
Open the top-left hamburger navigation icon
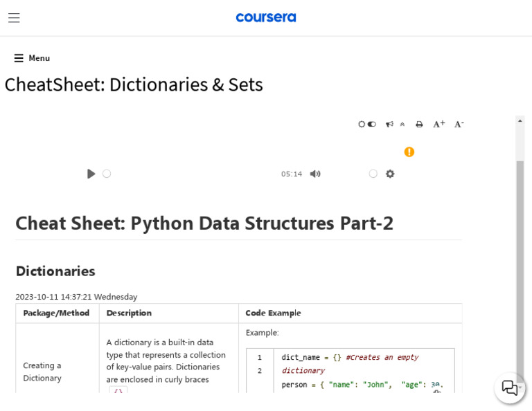14,18
